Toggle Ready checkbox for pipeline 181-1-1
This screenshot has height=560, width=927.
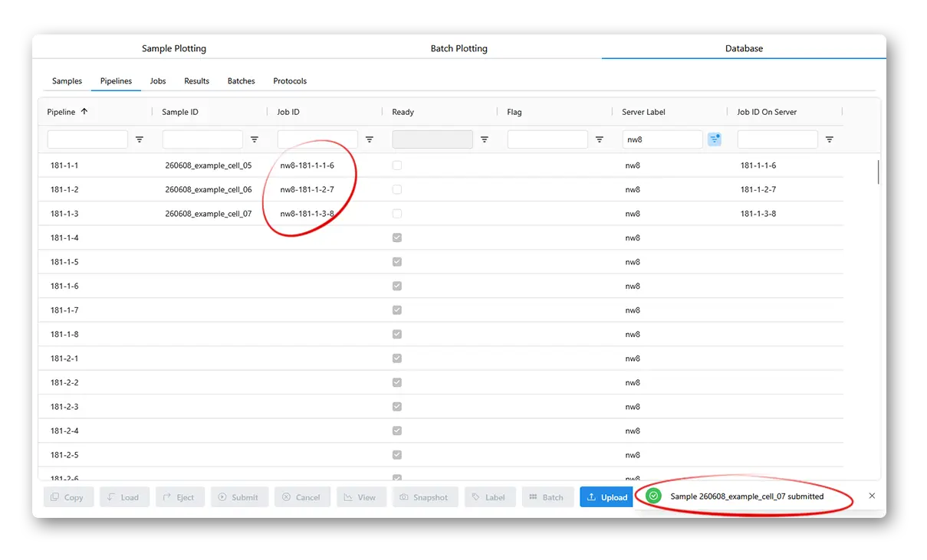point(397,165)
